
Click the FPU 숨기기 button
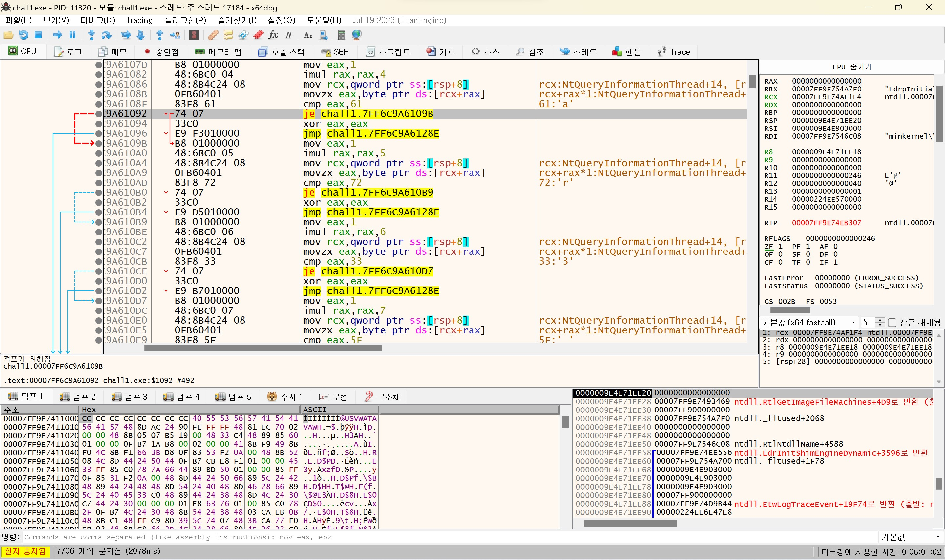tap(851, 67)
